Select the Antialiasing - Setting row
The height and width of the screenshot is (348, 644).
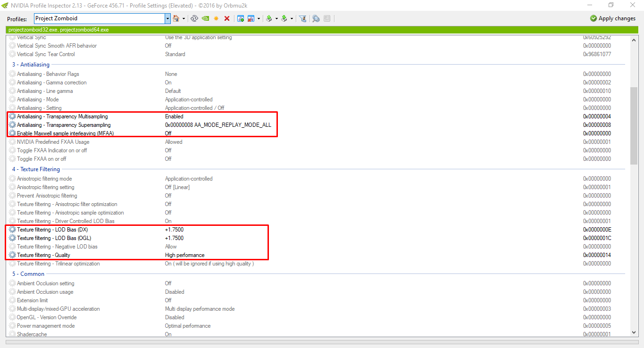(317, 108)
